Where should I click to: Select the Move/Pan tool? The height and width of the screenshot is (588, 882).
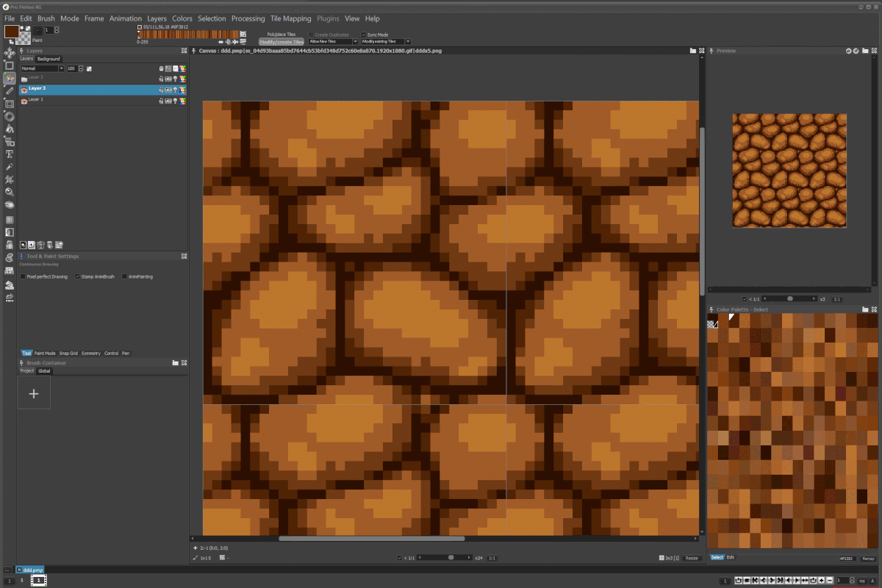pyautogui.click(x=10, y=52)
